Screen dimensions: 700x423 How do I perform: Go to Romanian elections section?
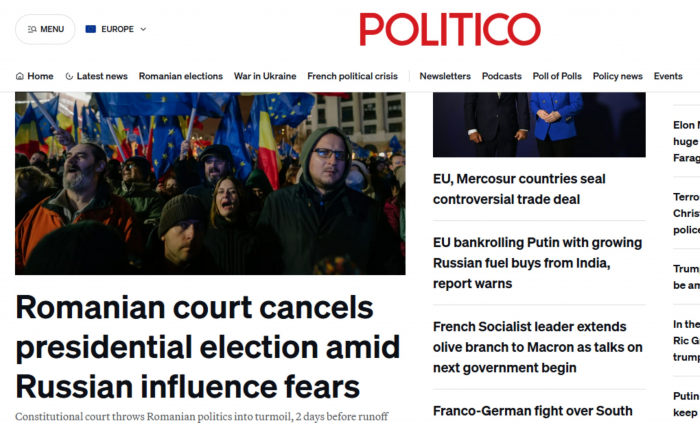tap(180, 76)
